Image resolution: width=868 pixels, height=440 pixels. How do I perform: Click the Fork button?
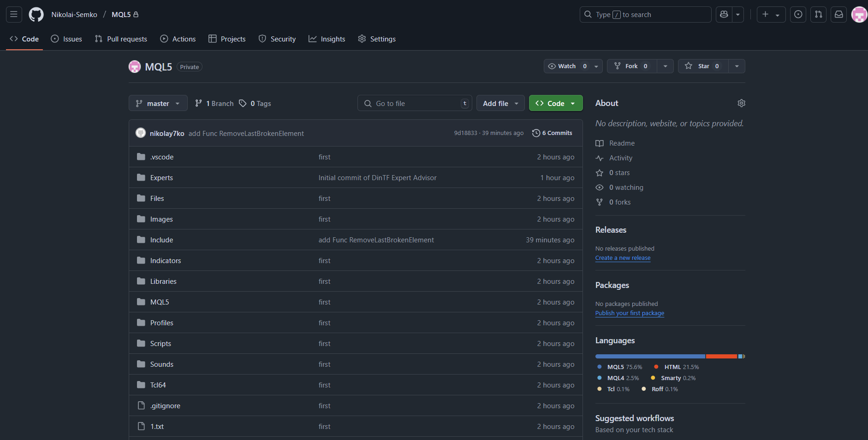pyautogui.click(x=632, y=66)
